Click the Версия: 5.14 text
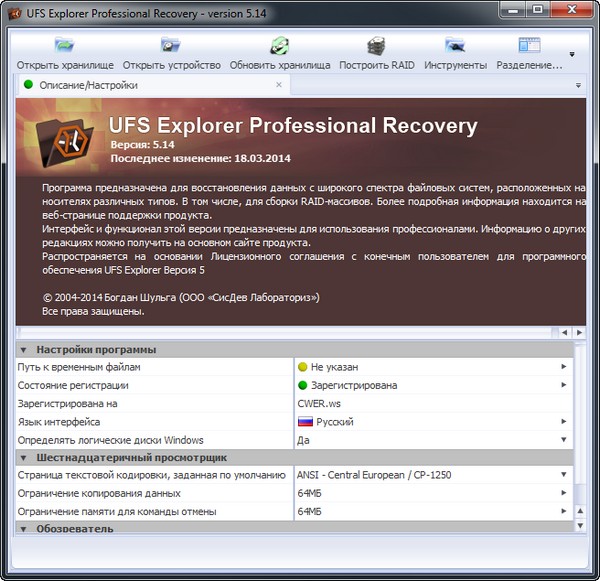This screenshot has width=600, height=581. point(142,145)
